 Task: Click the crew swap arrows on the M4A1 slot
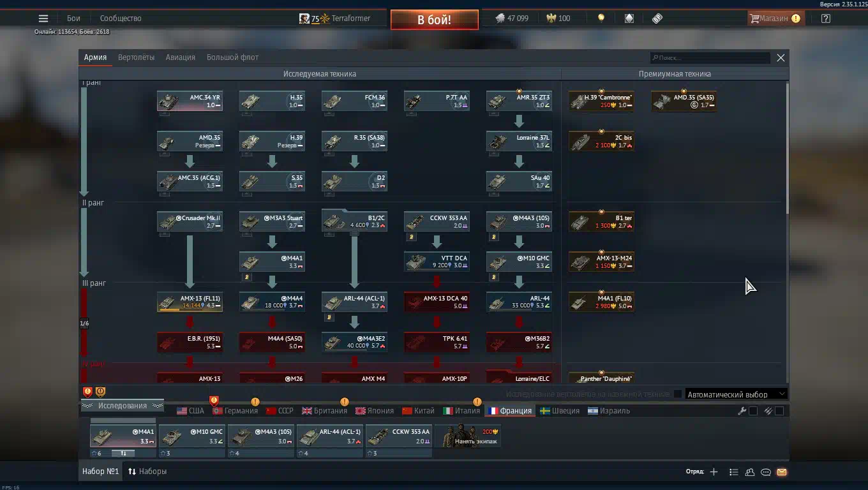click(124, 453)
